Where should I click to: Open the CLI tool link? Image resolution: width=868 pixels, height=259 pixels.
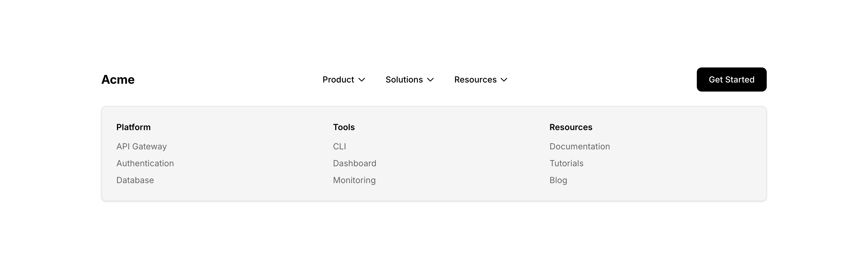[x=339, y=146]
